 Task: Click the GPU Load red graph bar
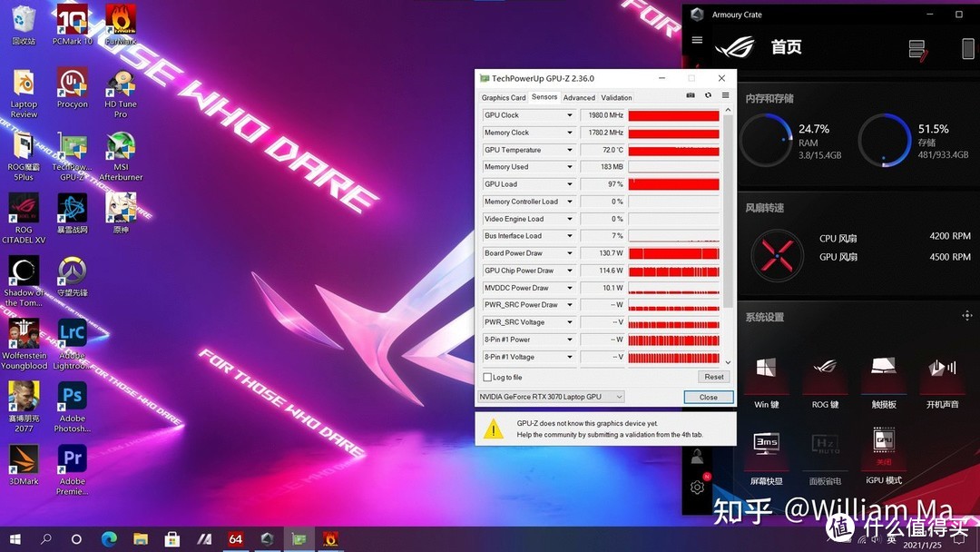click(x=673, y=184)
